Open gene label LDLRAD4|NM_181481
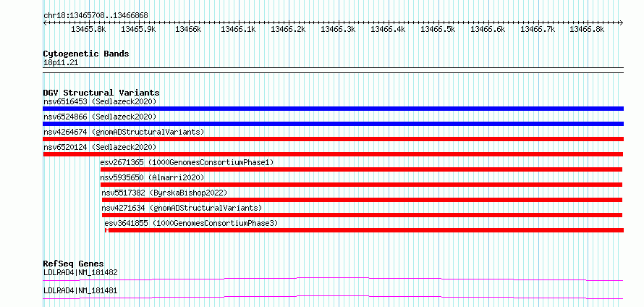Image resolution: width=644 pixels, height=307 pixels. pos(80,290)
